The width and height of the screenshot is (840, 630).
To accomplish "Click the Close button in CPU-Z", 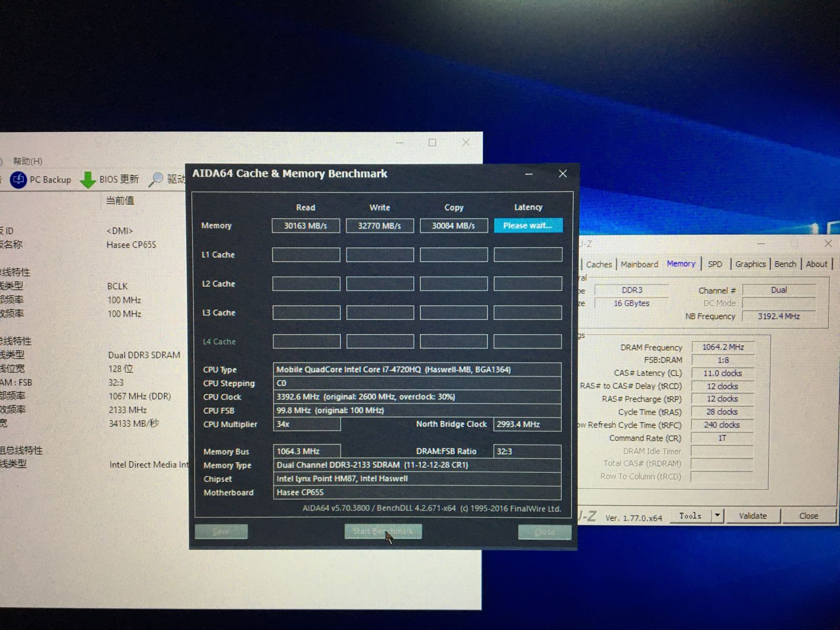I will [808, 516].
